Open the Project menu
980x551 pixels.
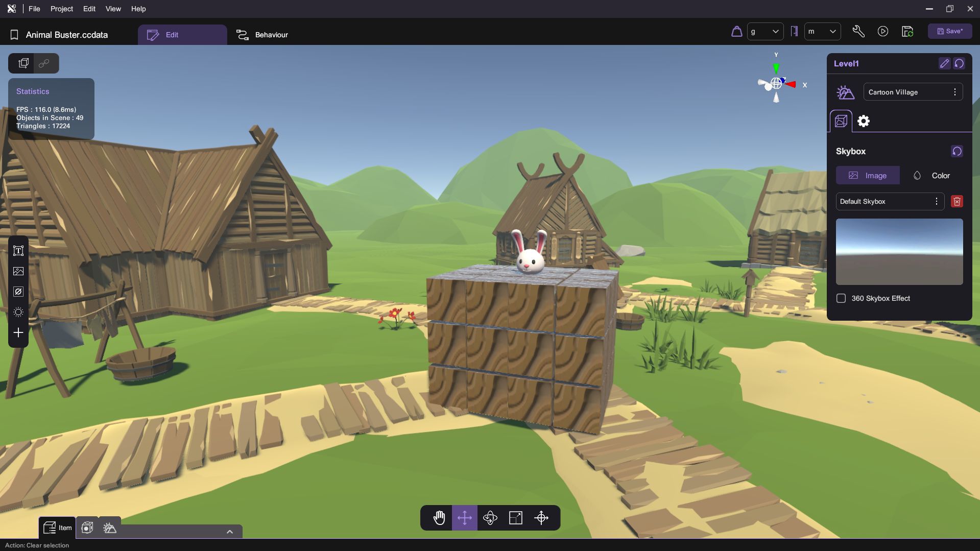[x=61, y=9]
